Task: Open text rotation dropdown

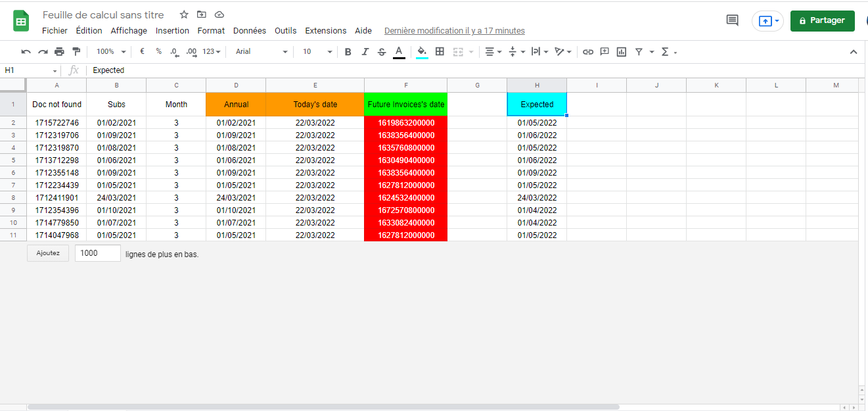Action: tap(563, 51)
